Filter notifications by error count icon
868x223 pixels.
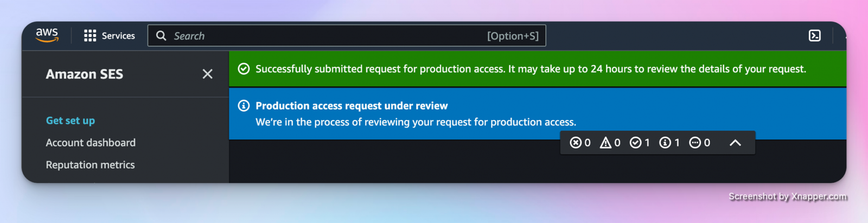pos(576,143)
